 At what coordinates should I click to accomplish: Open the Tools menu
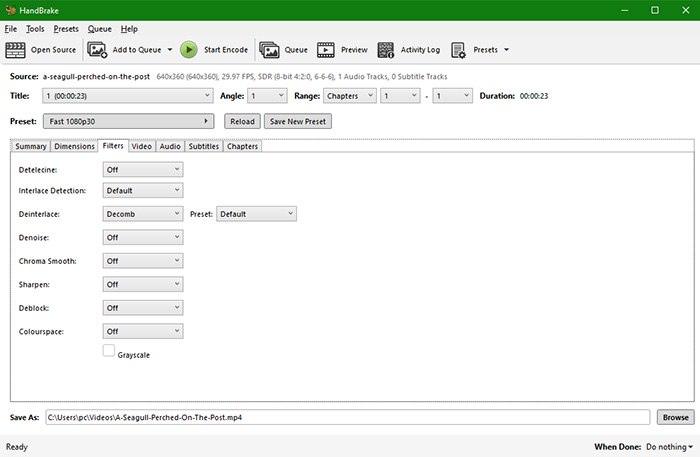tap(35, 29)
